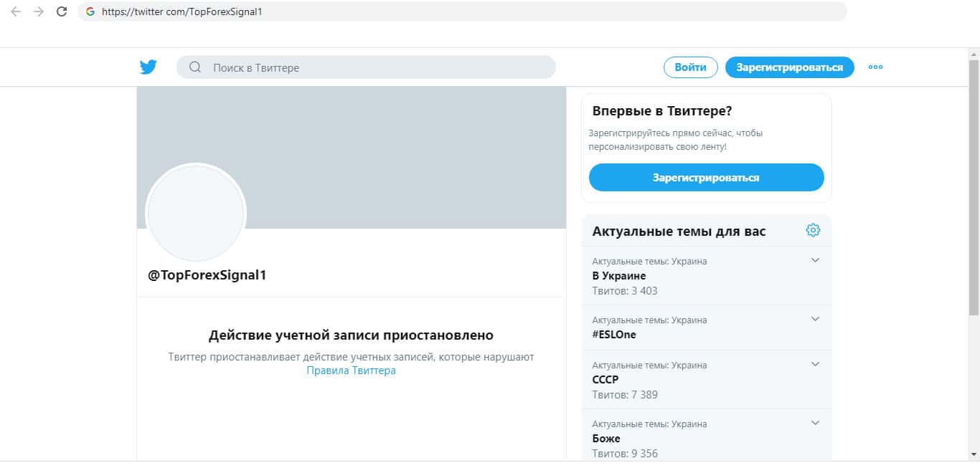Focus the 'Поиск в Твиттере' search field
This screenshot has width=980, height=463.
[366, 67]
